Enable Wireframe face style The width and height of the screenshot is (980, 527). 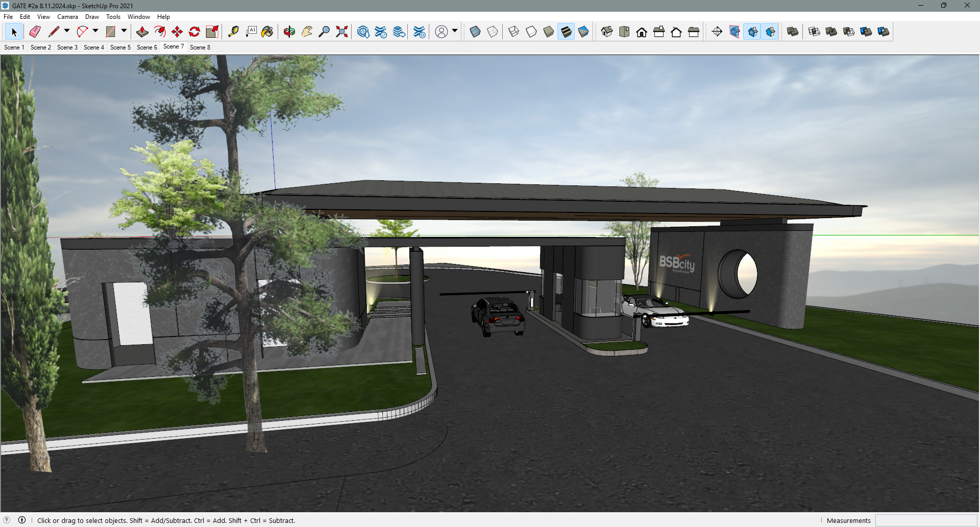[514, 32]
